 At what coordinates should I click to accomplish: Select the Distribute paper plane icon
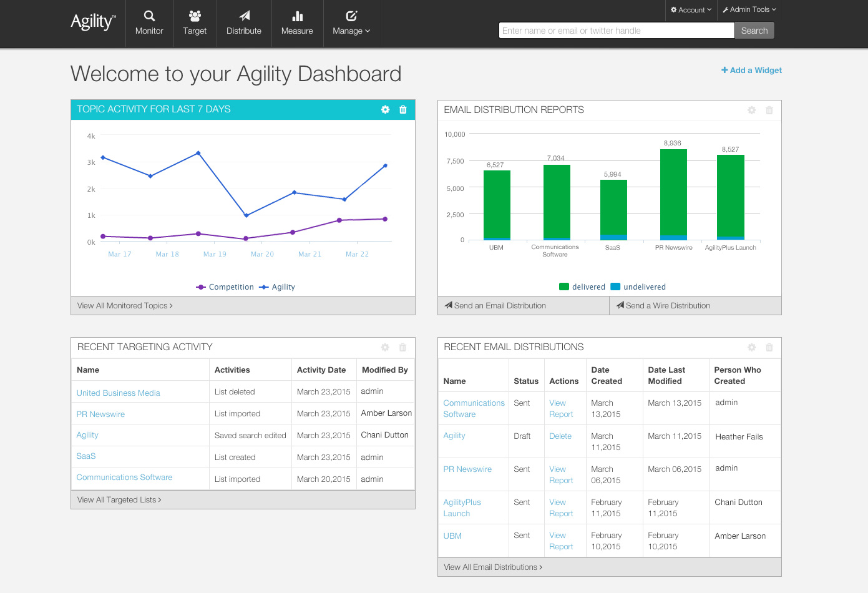tap(244, 16)
